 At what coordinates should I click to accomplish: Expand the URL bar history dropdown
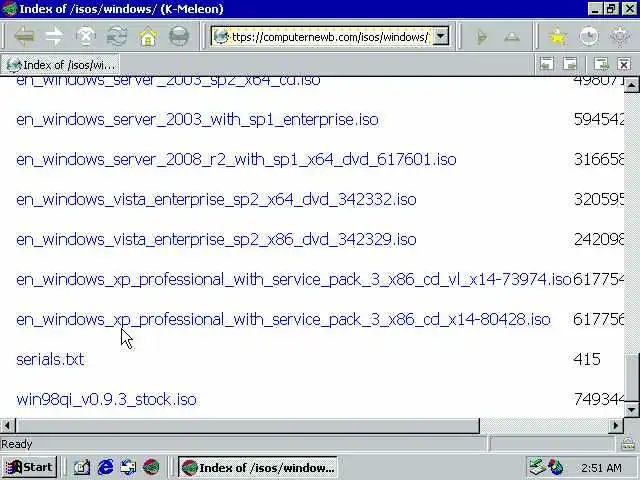[440, 36]
